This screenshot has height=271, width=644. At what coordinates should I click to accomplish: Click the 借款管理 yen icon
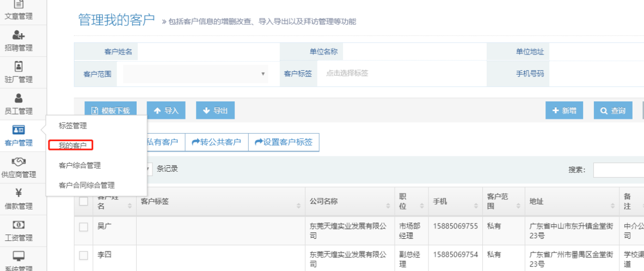pos(19,192)
